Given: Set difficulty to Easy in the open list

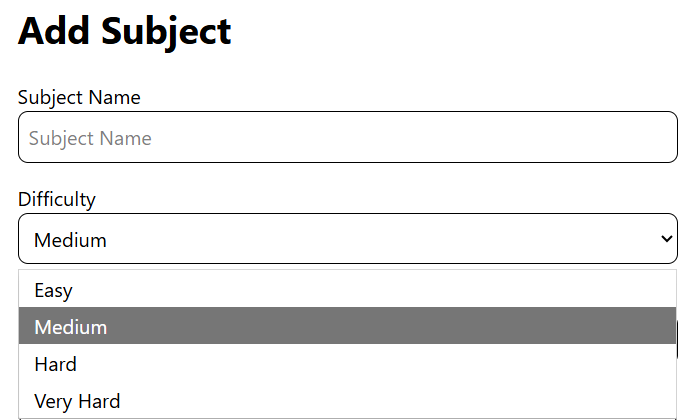Looking at the screenshot, I should point(347,289).
